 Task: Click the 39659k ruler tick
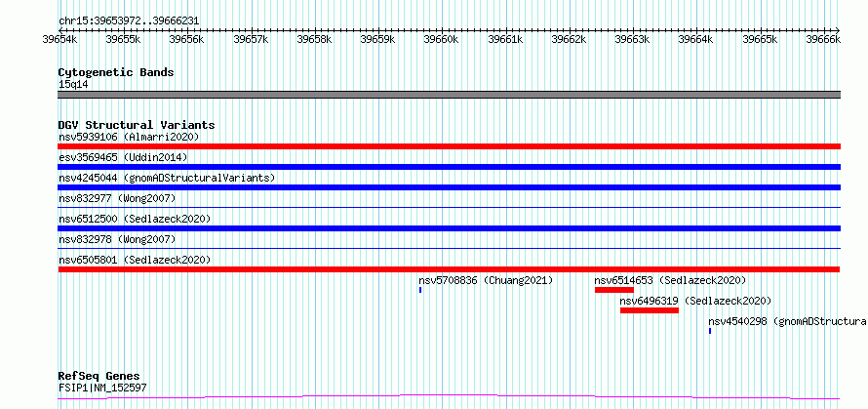[x=377, y=39]
